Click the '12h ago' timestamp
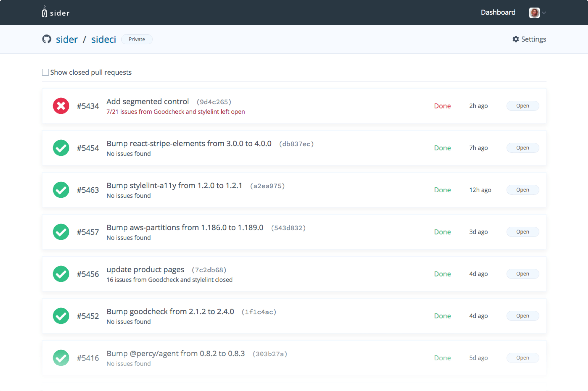Viewport: 588px width, 391px height. click(480, 190)
